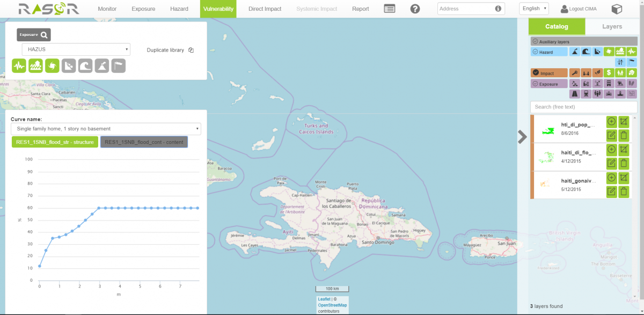
Task: Select cyclone hazard icon below HAZUS dropdown
Action: pos(52,65)
